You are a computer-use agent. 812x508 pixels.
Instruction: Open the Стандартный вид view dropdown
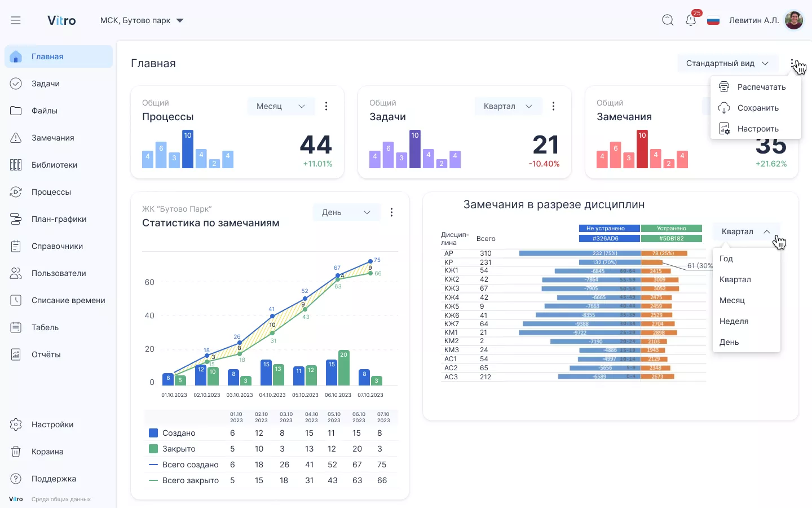[727, 63]
